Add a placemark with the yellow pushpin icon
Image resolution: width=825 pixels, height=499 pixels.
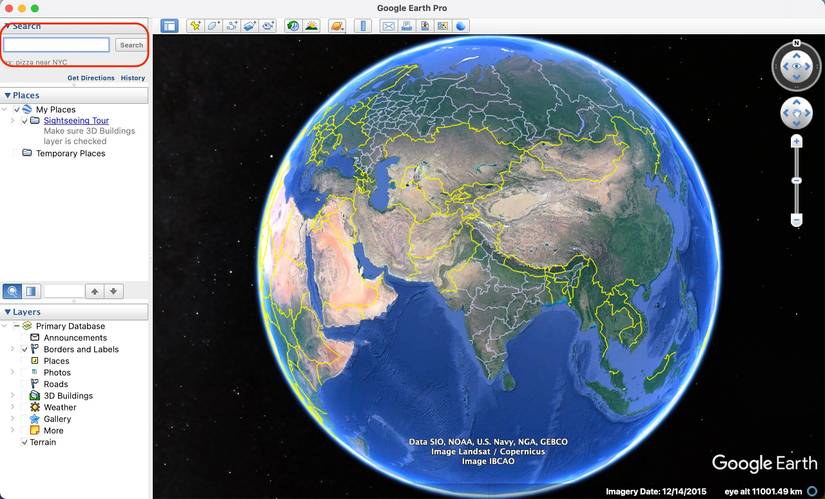pyautogui.click(x=195, y=25)
